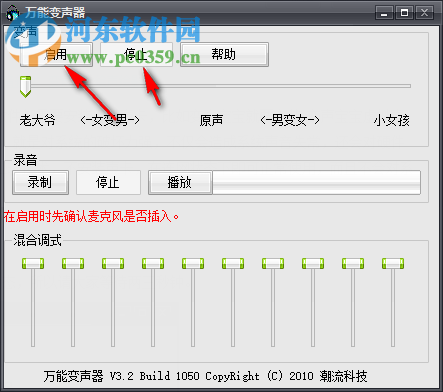Stop voice changing with the 停止 button beside 启用
This screenshot has width=443, height=392.
coord(136,54)
